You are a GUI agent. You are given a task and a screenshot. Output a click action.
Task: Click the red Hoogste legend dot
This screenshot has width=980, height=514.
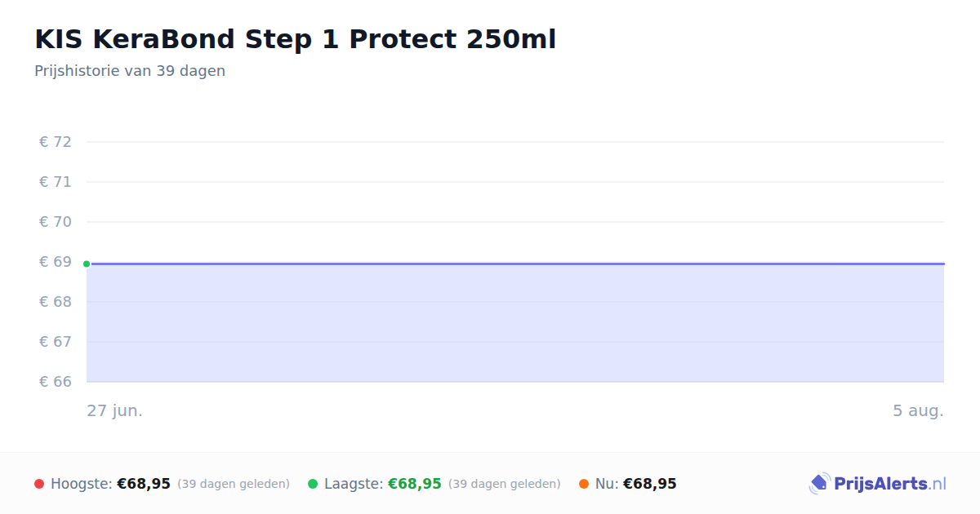(39, 484)
